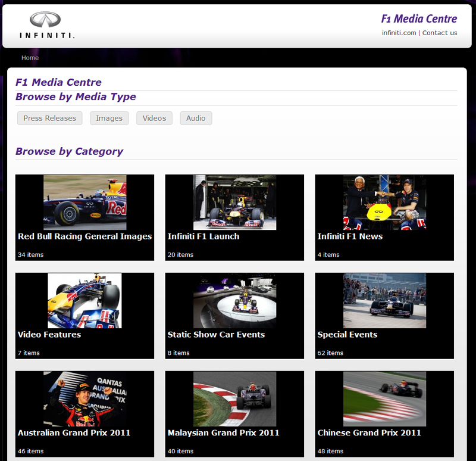Select the Press Releases media type

(x=50, y=118)
